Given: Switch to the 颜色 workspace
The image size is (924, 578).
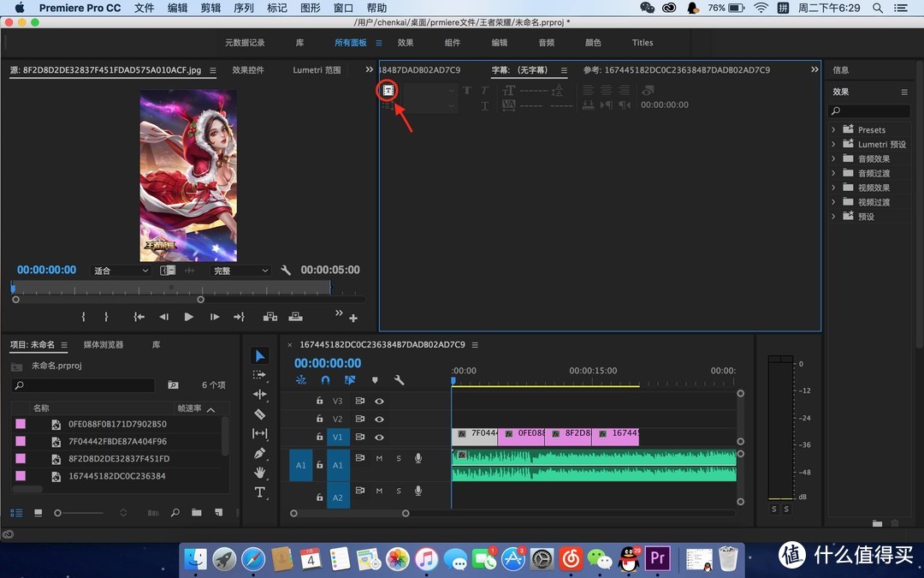Looking at the screenshot, I should pos(592,43).
